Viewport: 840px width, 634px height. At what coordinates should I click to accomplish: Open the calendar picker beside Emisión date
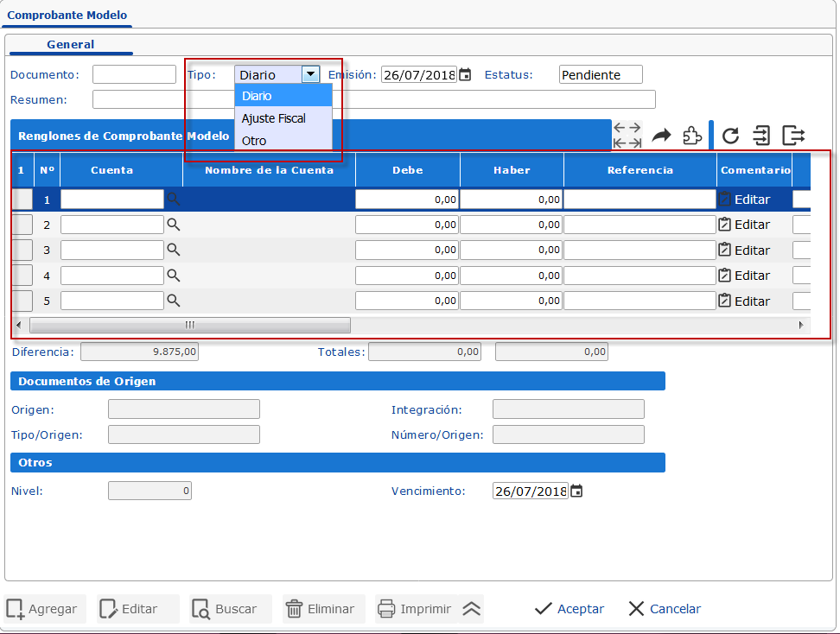(x=463, y=74)
